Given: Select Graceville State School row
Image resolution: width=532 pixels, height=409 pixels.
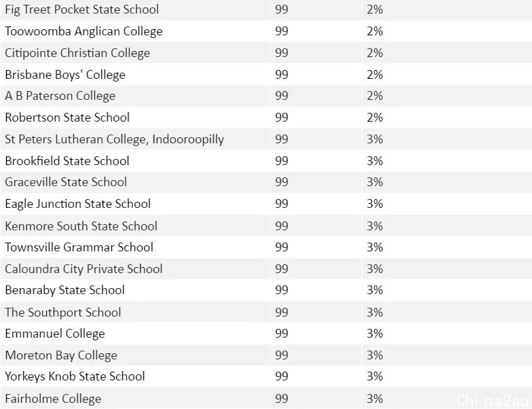Looking at the screenshot, I should tap(266, 182).
